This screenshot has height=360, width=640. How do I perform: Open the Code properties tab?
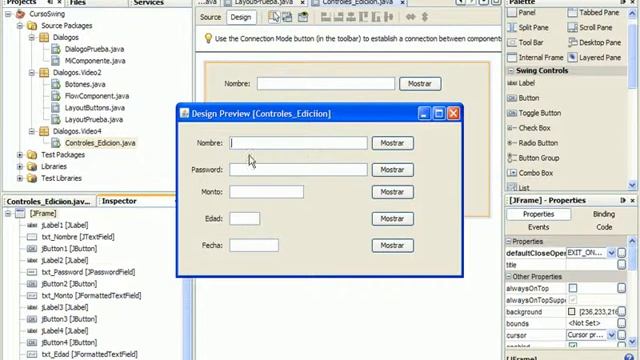(604, 227)
